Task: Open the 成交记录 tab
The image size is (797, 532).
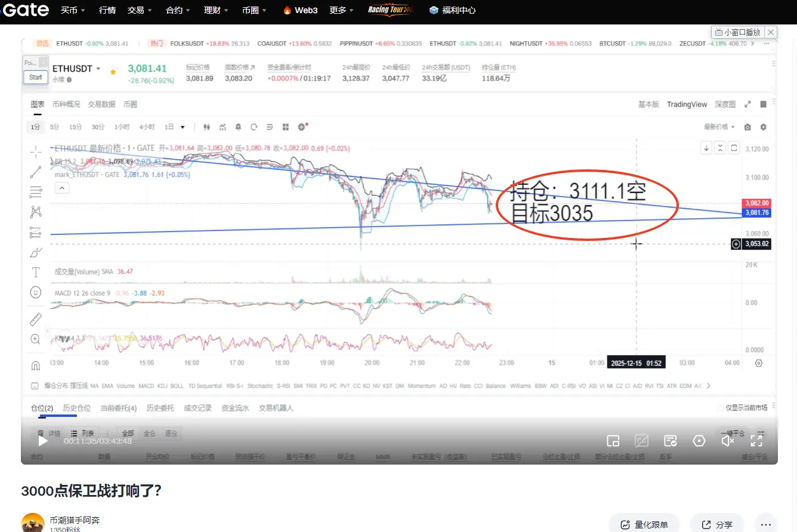Action: [x=197, y=408]
